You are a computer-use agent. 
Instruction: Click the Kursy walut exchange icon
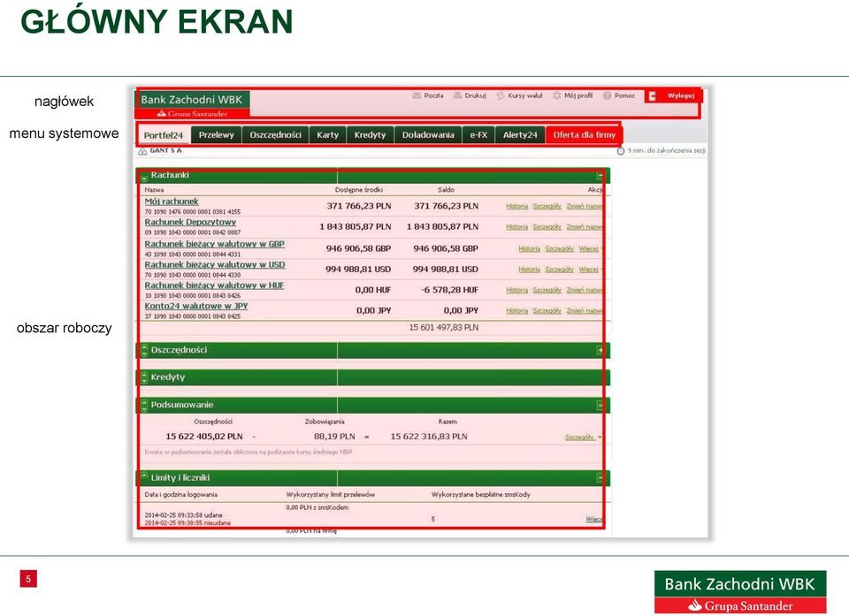click(x=501, y=95)
